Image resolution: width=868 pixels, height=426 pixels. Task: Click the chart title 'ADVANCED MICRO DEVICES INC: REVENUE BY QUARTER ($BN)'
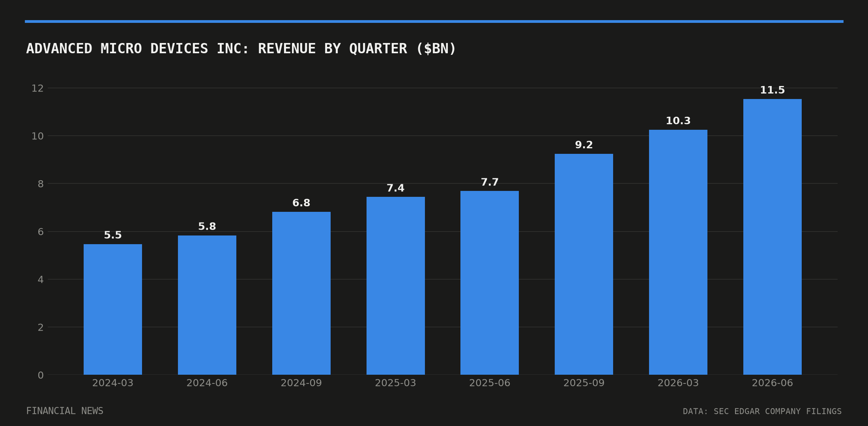(x=241, y=49)
